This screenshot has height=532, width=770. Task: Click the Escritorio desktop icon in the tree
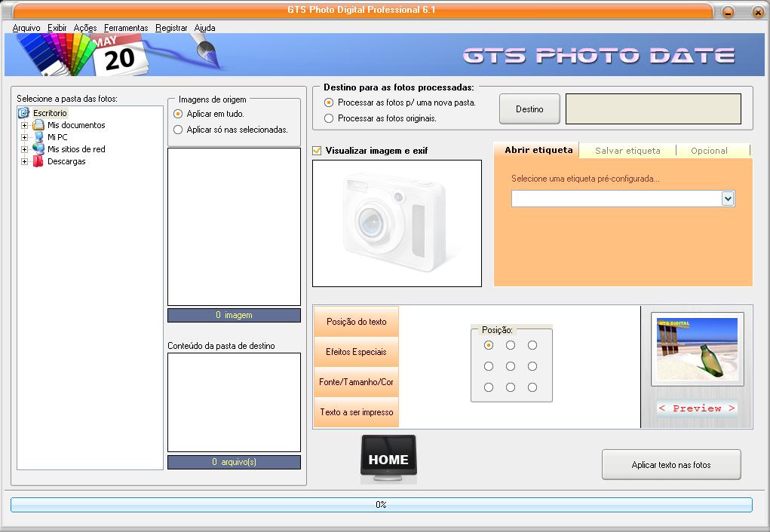coord(24,113)
